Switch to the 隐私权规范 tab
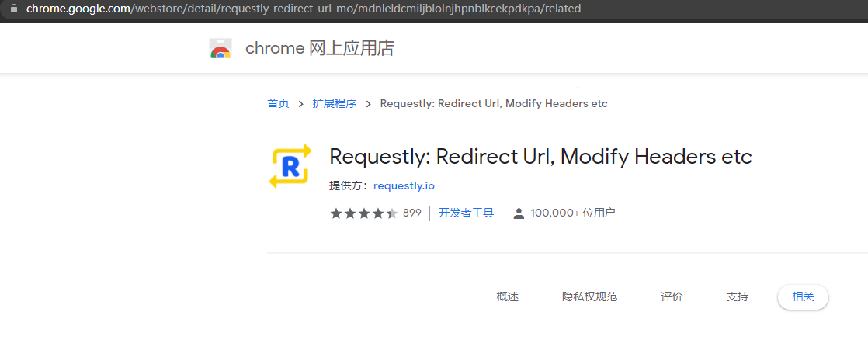The image size is (868, 343). tap(589, 297)
